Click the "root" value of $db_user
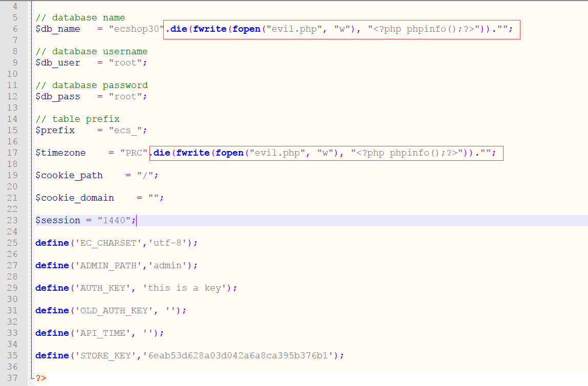 coord(125,62)
